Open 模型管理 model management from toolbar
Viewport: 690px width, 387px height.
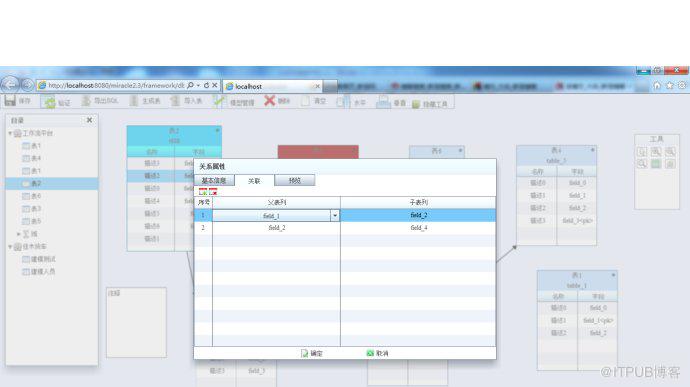click(233, 102)
